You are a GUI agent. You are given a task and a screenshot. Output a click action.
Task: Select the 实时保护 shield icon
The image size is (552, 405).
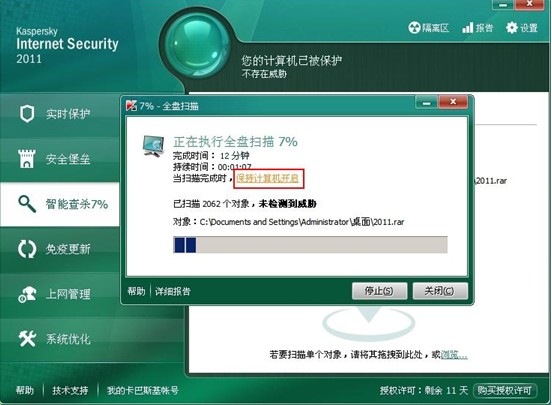27,114
